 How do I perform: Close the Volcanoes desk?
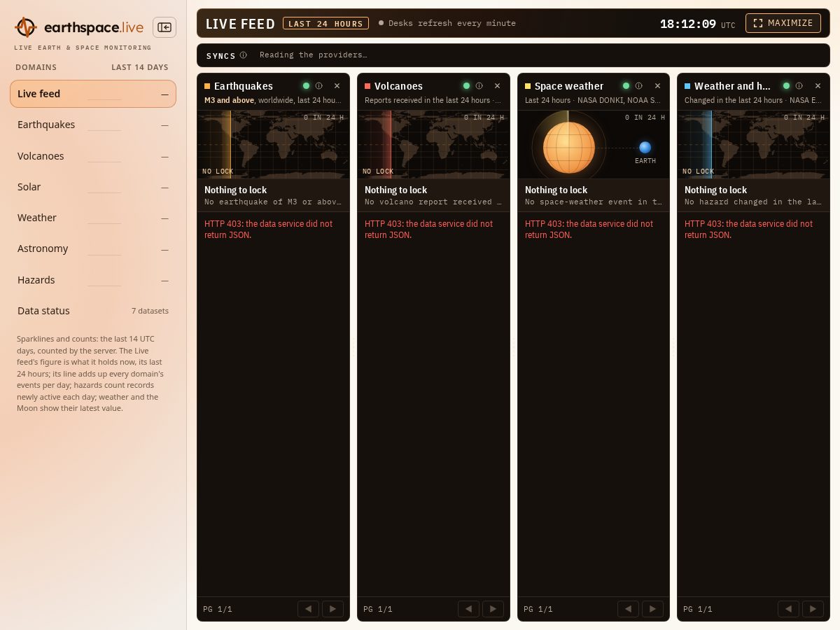(497, 86)
